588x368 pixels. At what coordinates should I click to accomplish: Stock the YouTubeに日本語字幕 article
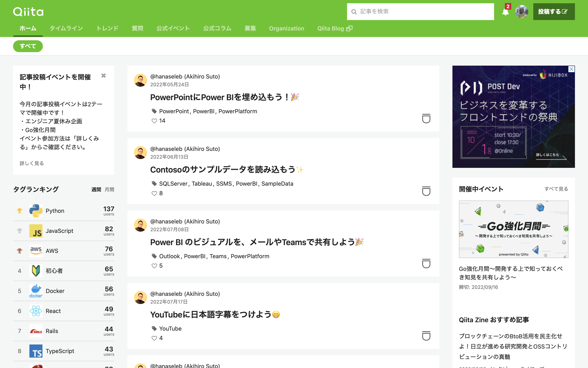426,336
